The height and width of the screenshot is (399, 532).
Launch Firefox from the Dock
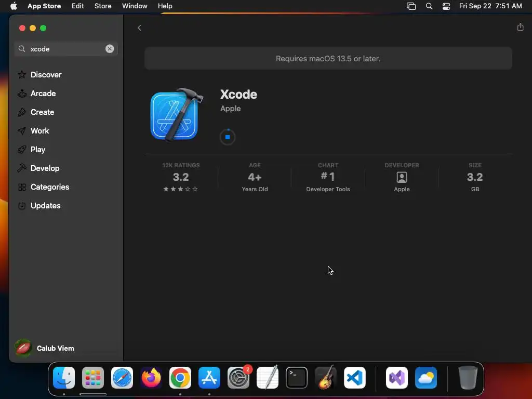tap(151, 378)
